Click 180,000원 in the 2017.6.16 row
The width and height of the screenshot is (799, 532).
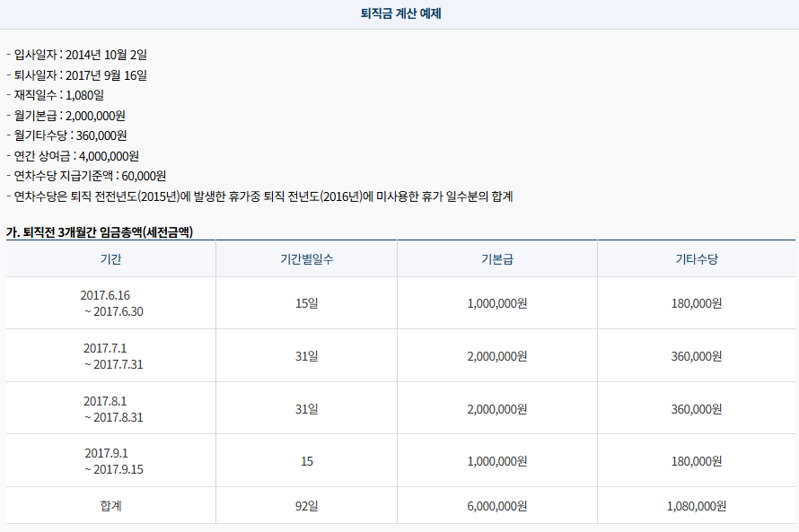(696, 303)
